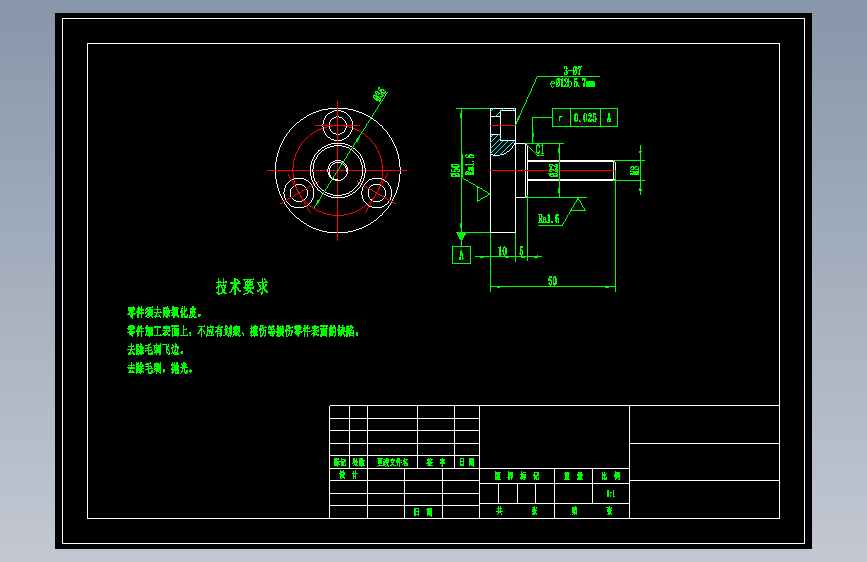Click the bottom-right bolt hole in the front view

[x=376, y=193]
